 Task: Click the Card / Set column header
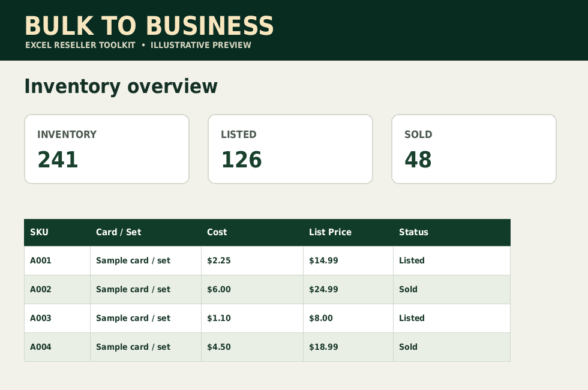click(145, 232)
